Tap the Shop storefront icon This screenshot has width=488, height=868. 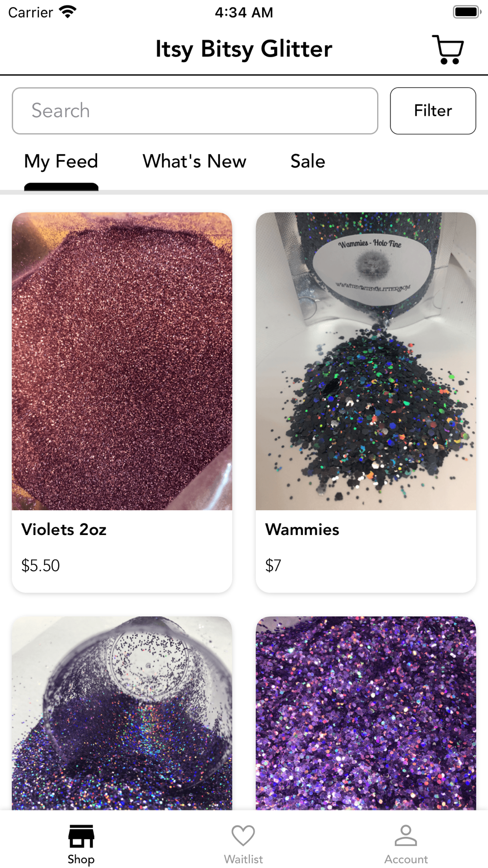(81, 836)
